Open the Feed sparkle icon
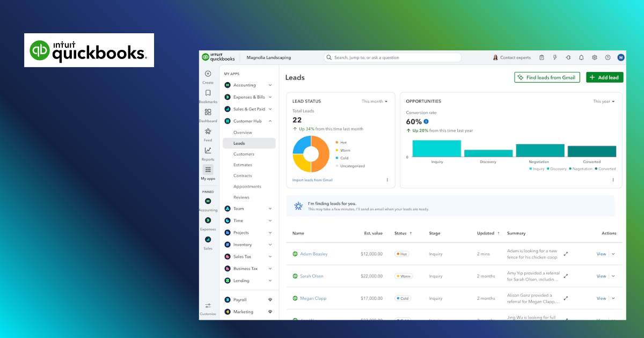Screen dimensions: 644x338 tap(208, 131)
